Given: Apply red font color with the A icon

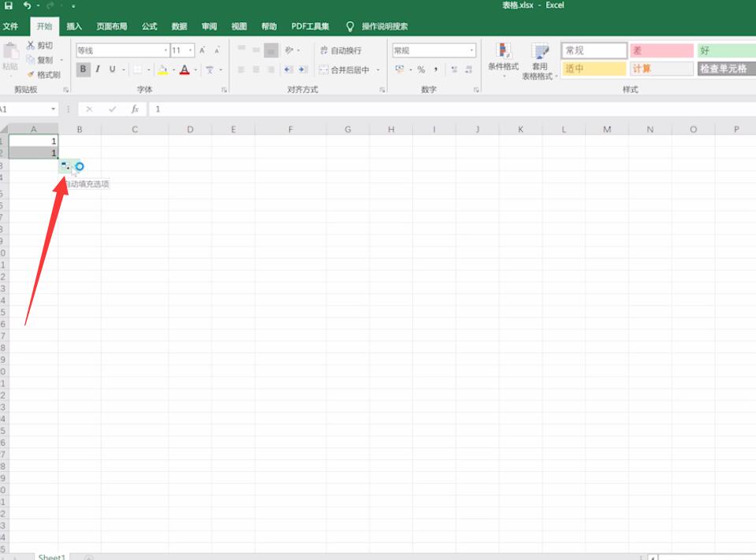Looking at the screenshot, I should click(184, 70).
